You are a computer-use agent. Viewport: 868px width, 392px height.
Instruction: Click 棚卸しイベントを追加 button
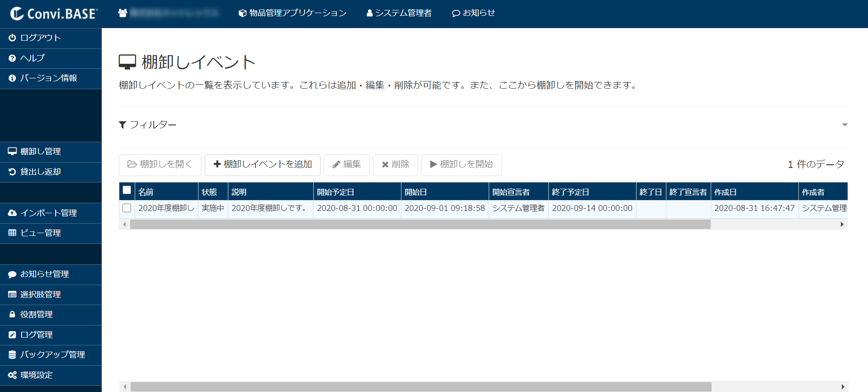(x=263, y=165)
